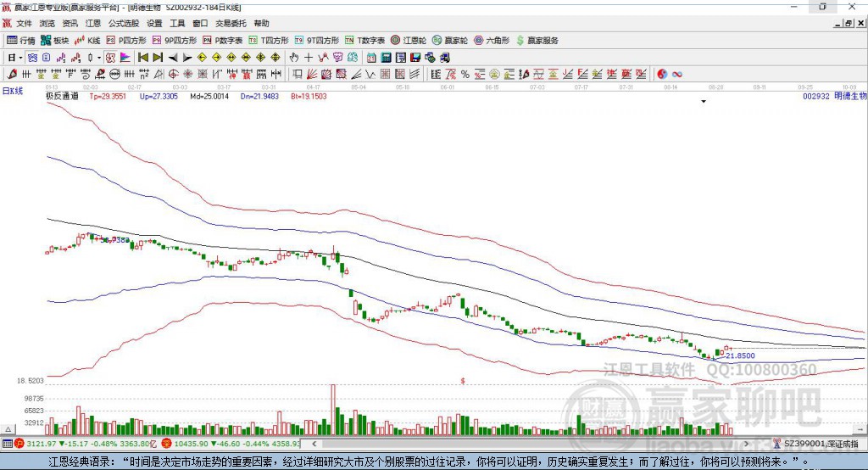Open the calculator icon
Screen dimensions: 868x470
(386, 58)
